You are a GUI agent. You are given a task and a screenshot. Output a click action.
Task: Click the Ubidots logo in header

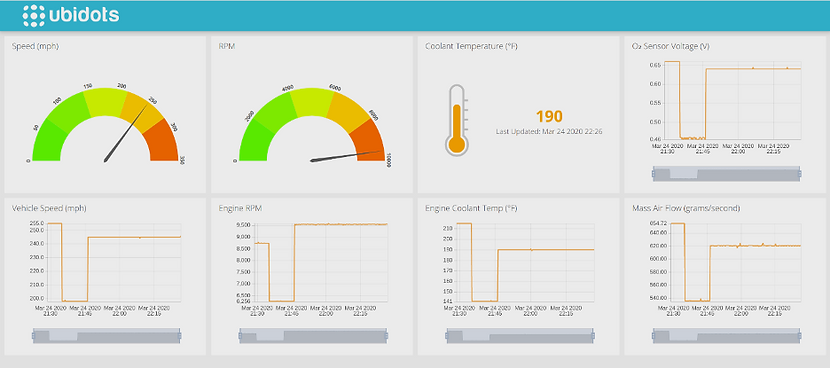tap(71, 16)
